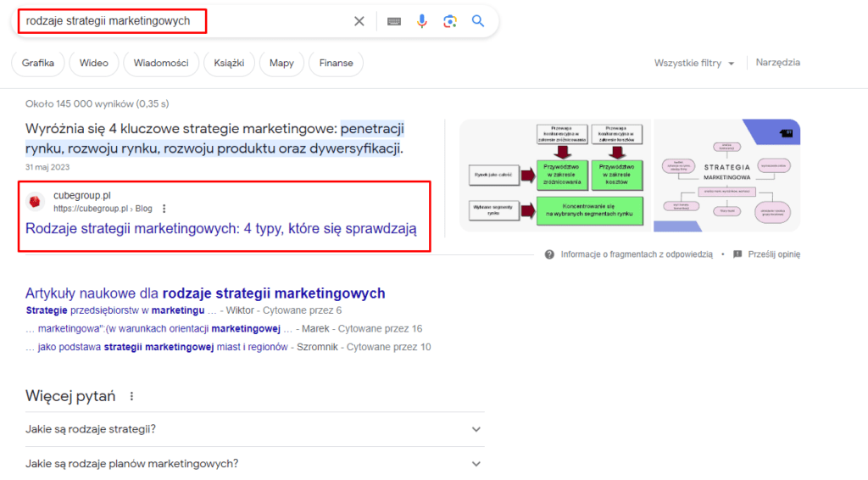The height and width of the screenshot is (480, 868).
Task: Open the green competitive strategy diagram thumbnail
Action: coord(555,176)
